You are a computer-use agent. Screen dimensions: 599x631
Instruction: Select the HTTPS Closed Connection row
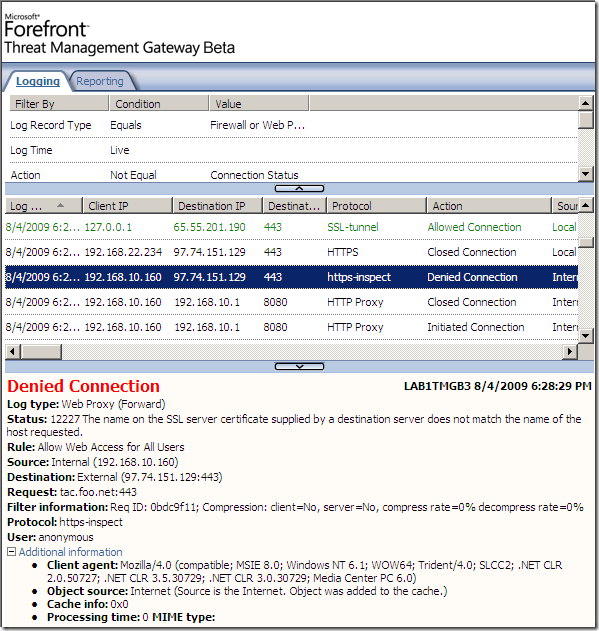click(291, 252)
